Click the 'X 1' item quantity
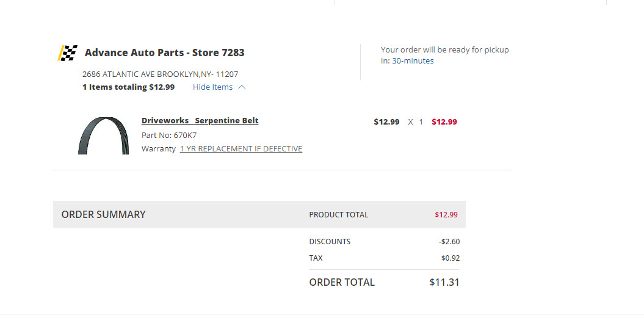The width and height of the screenshot is (644, 334). 416,122
